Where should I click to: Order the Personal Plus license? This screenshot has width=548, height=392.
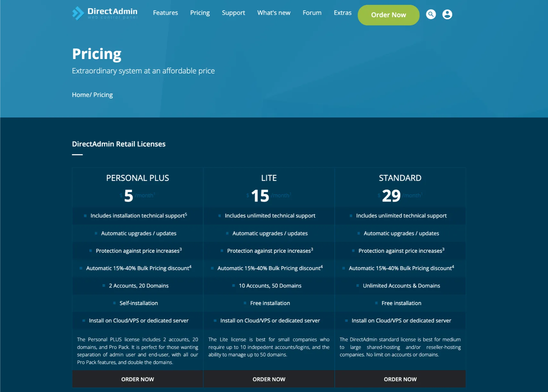tap(138, 379)
